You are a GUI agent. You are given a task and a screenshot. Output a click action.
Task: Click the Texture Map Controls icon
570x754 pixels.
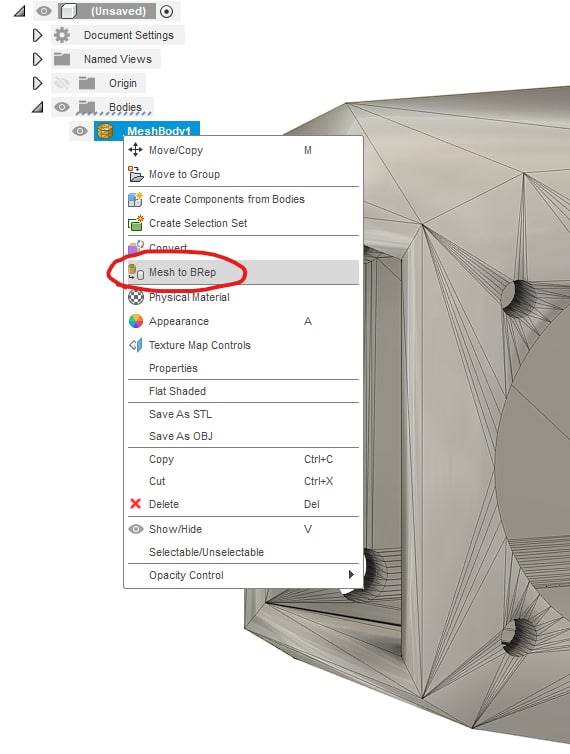coord(136,345)
